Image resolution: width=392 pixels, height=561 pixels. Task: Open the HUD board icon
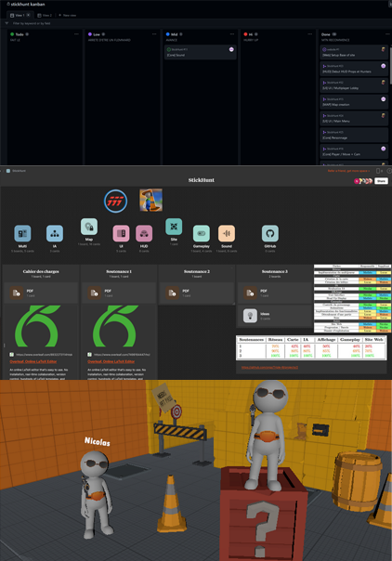pyautogui.click(x=144, y=233)
